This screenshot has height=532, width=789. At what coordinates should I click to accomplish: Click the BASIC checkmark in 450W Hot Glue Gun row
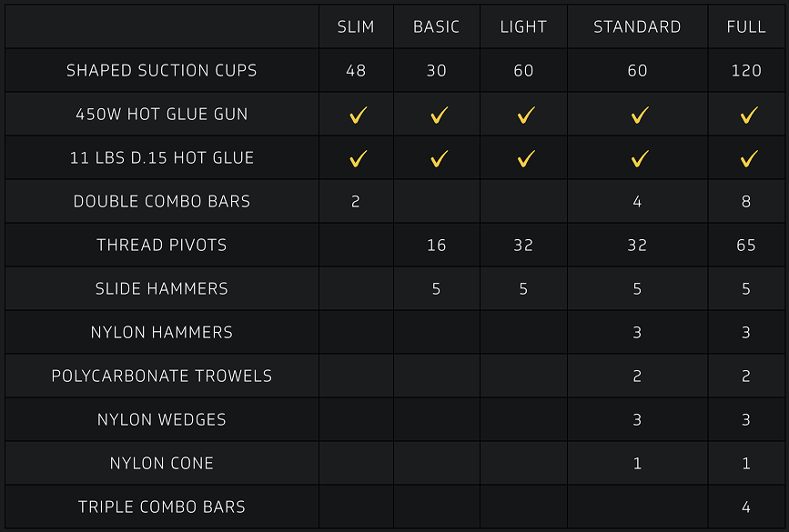click(440, 115)
